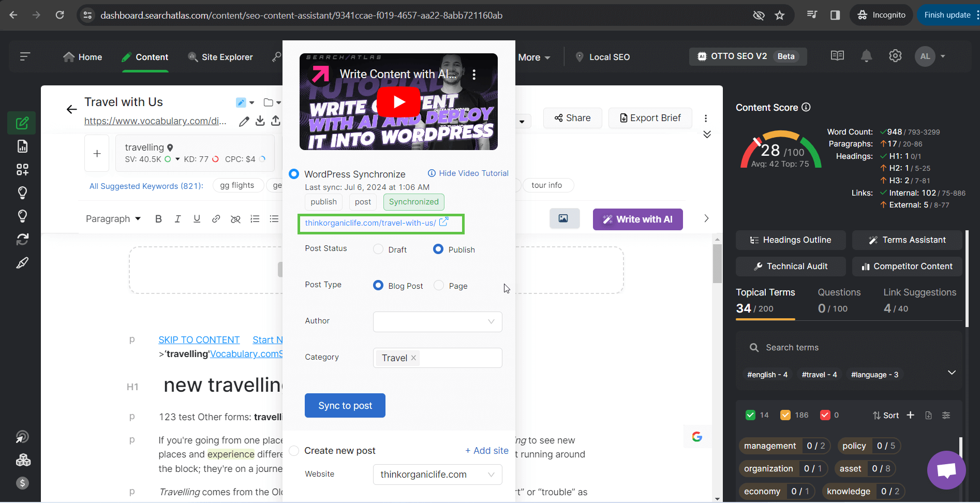Select the Publish post status
980x503 pixels.
click(x=437, y=249)
